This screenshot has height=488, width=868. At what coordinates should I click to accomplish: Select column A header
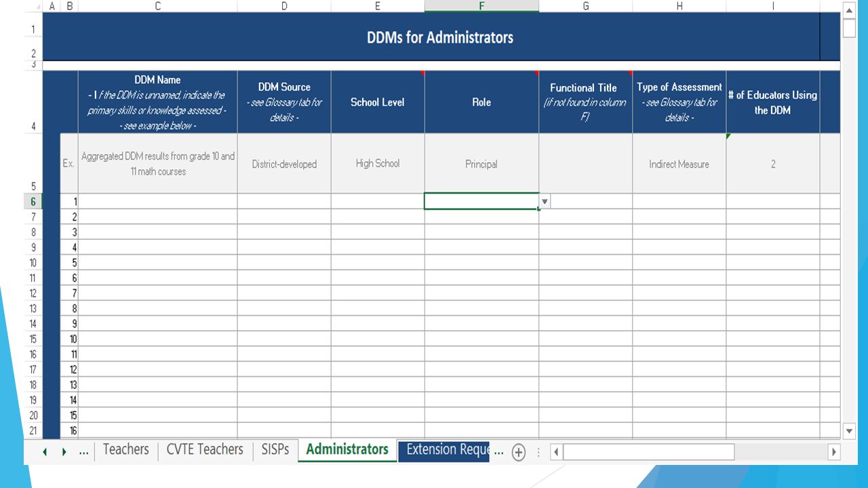[x=52, y=6]
